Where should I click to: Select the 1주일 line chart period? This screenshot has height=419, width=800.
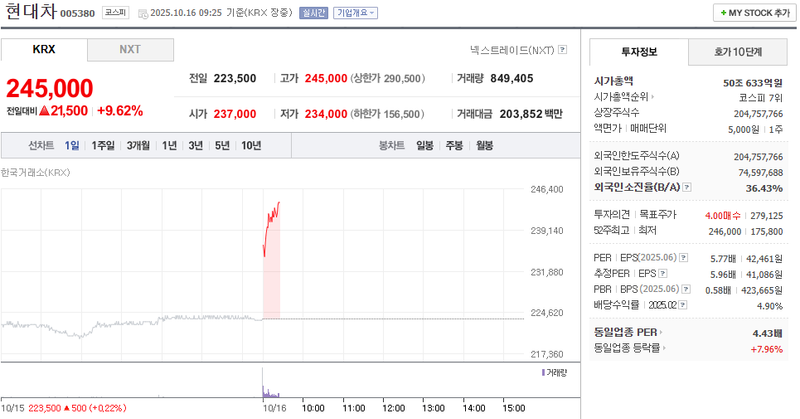103,146
